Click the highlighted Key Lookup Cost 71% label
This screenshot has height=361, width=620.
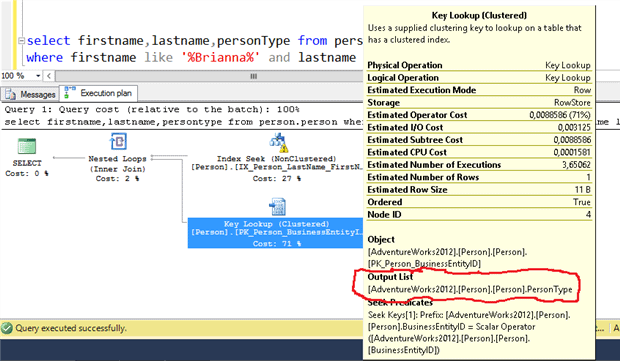(x=277, y=244)
